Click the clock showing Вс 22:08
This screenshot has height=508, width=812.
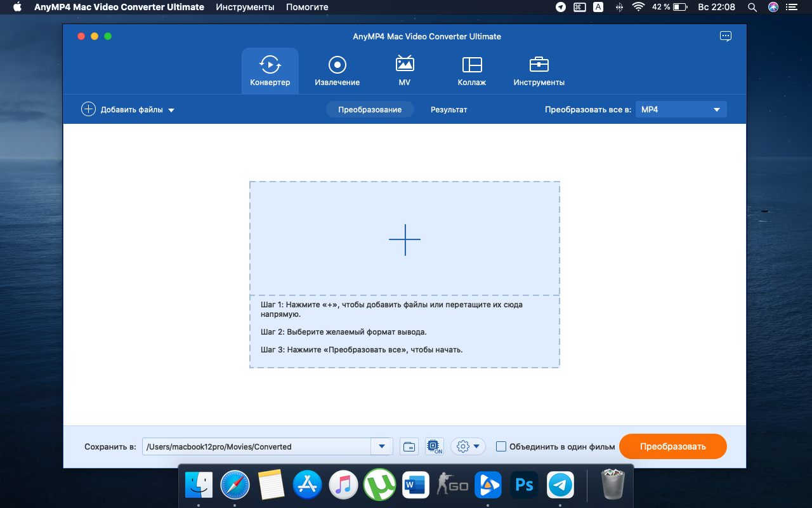pyautogui.click(x=716, y=7)
